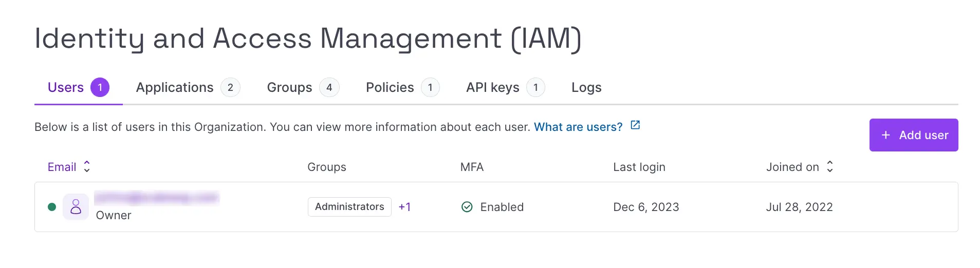Click the Groups count badge showing 4
The image size is (980, 268).
tap(329, 87)
